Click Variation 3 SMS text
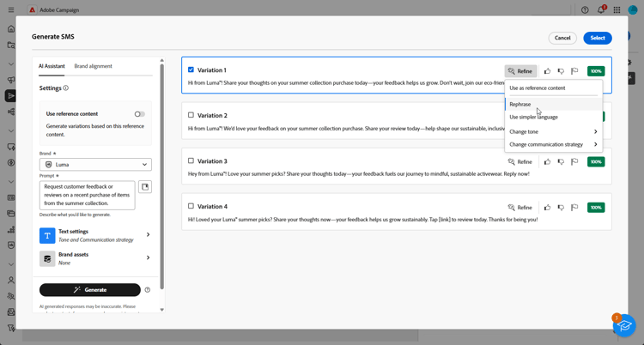 point(359,174)
